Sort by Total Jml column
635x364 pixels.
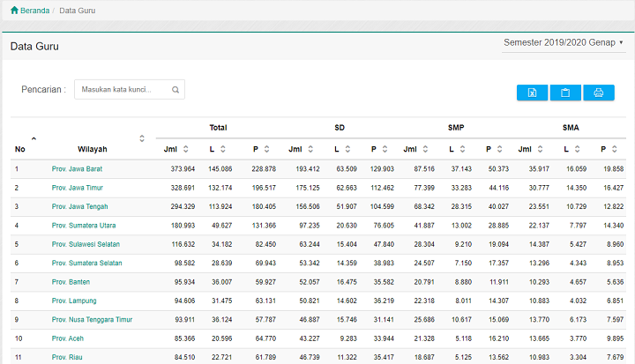(185, 149)
